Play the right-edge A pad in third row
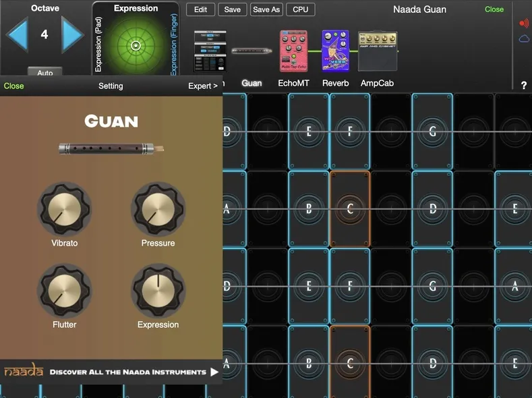Screen dimensions: 532x398 pyautogui.click(x=513, y=286)
